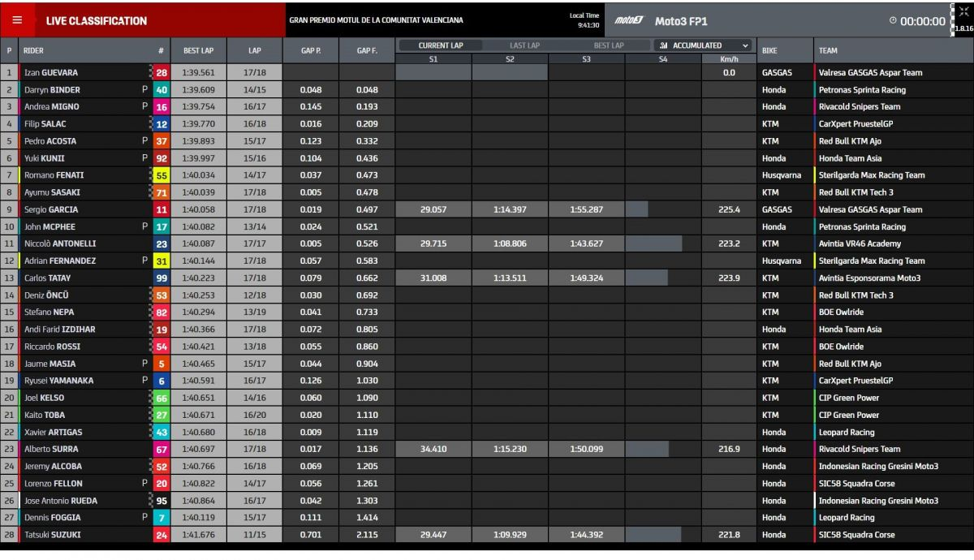Select rider Filip SALAC

[x=45, y=124]
